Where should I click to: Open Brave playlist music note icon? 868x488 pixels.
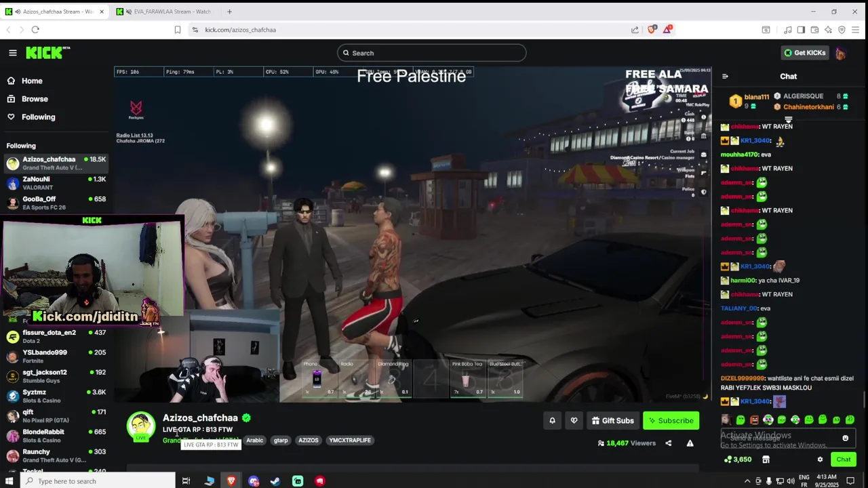click(787, 30)
